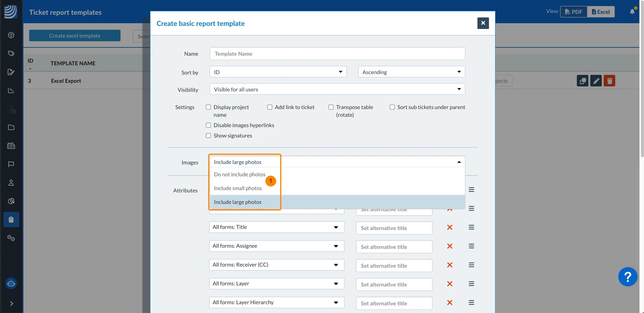This screenshot has width=644, height=313.
Task: Remove the All forms: Title attribute row
Action: 450,228
